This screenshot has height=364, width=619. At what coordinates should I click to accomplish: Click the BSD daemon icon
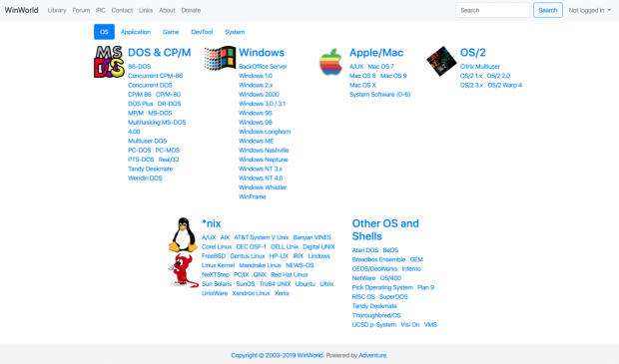click(183, 270)
